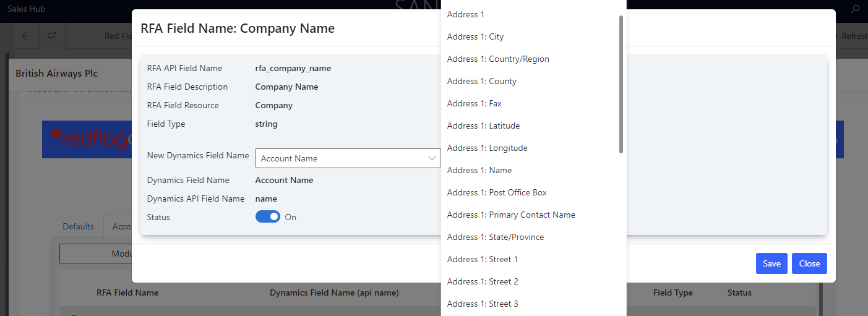Switch to the Defaults tab behind dialog
868x316 pixels.
click(x=79, y=226)
